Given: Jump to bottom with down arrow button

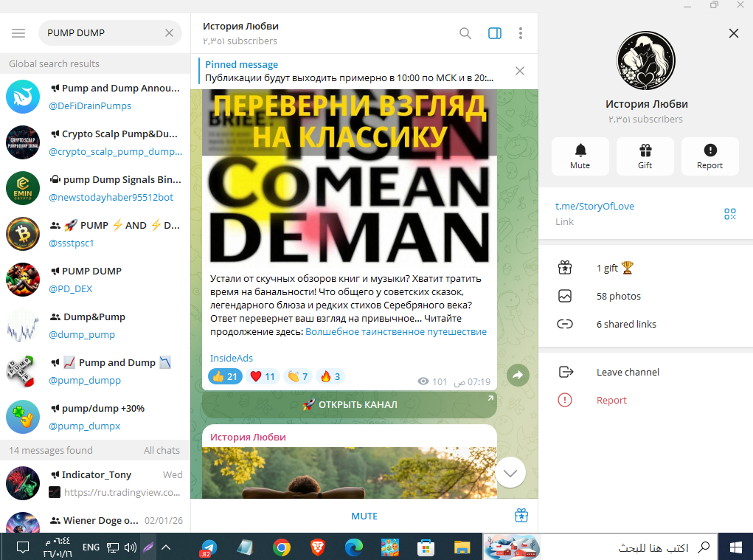Looking at the screenshot, I should click(x=510, y=473).
